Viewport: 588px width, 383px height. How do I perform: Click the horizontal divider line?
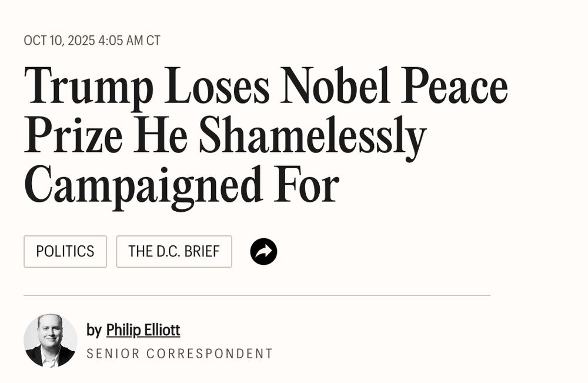click(x=256, y=295)
